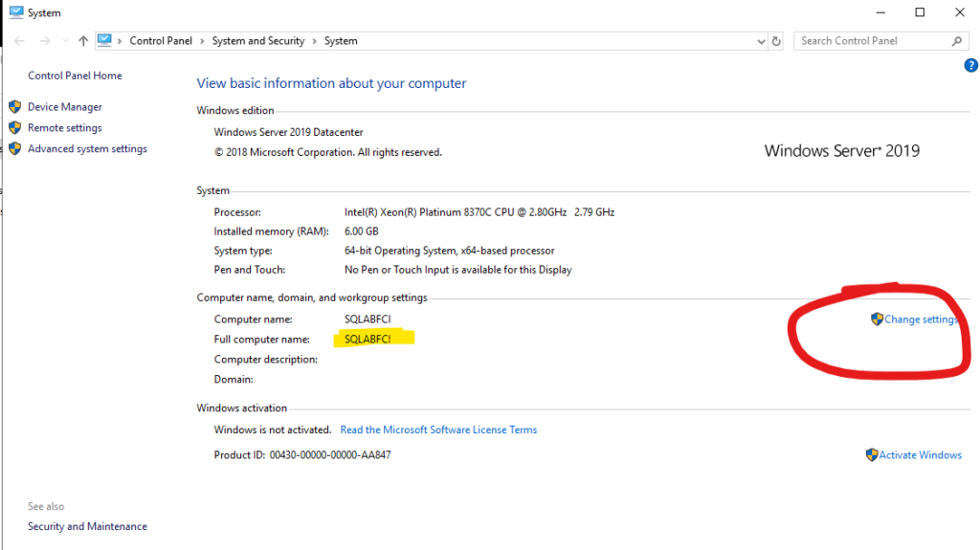Open address bar history dropdown
Screen dimensions: 980x550
point(761,41)
